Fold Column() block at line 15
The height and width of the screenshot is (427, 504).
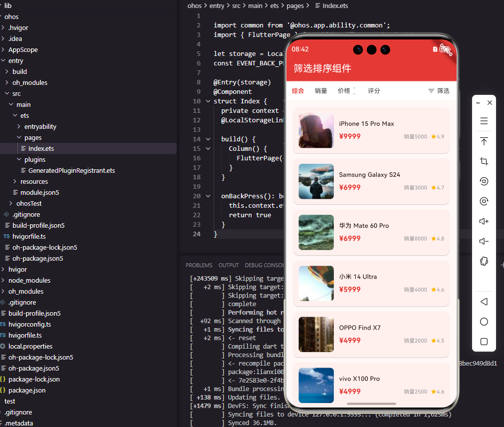point(208,149)
